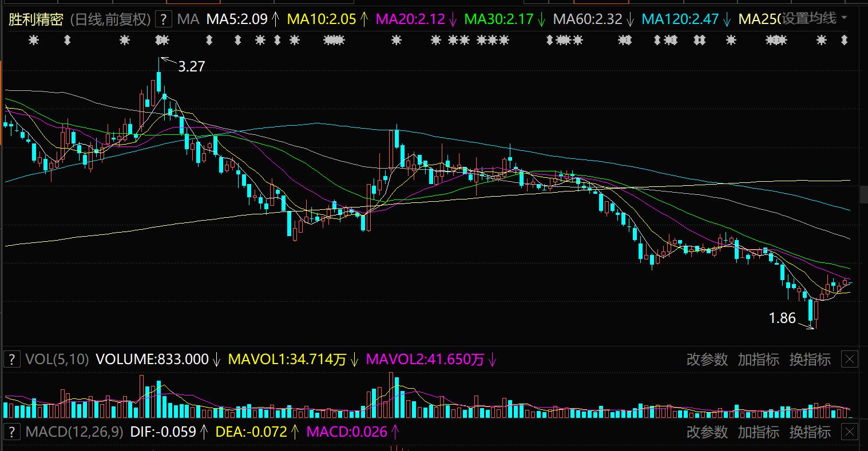Select the MA120:2.47 value

[680, 19]
